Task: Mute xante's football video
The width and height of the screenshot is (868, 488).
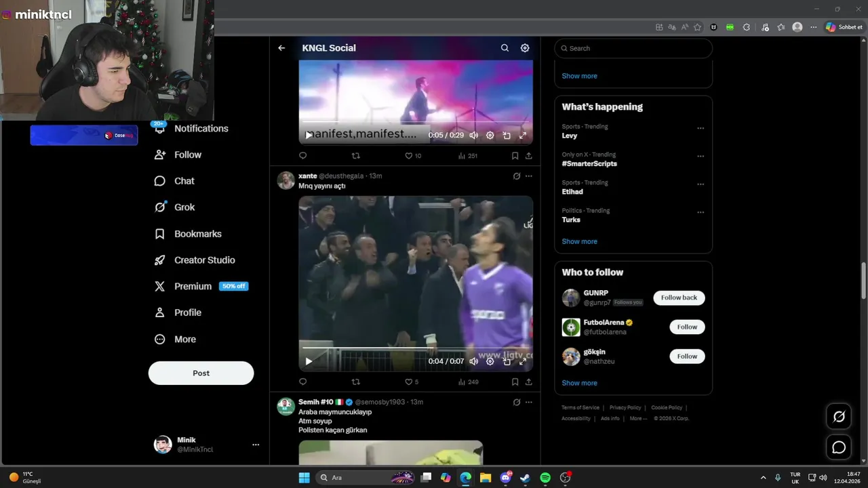Action: [x=473, y=361]
